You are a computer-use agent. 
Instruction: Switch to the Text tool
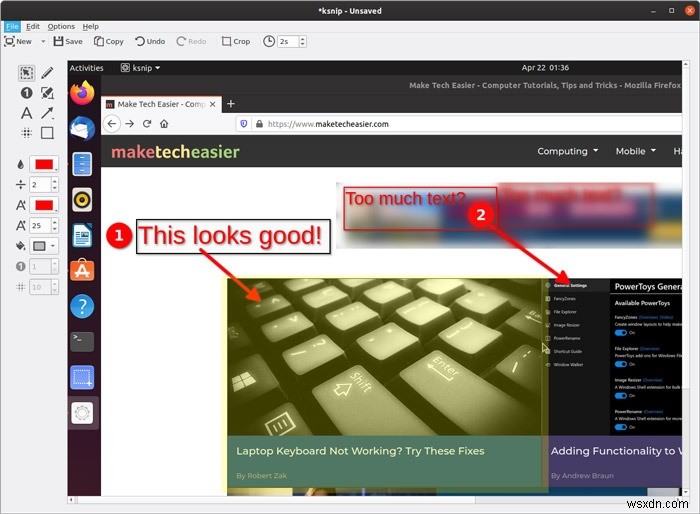click(26, 113)
